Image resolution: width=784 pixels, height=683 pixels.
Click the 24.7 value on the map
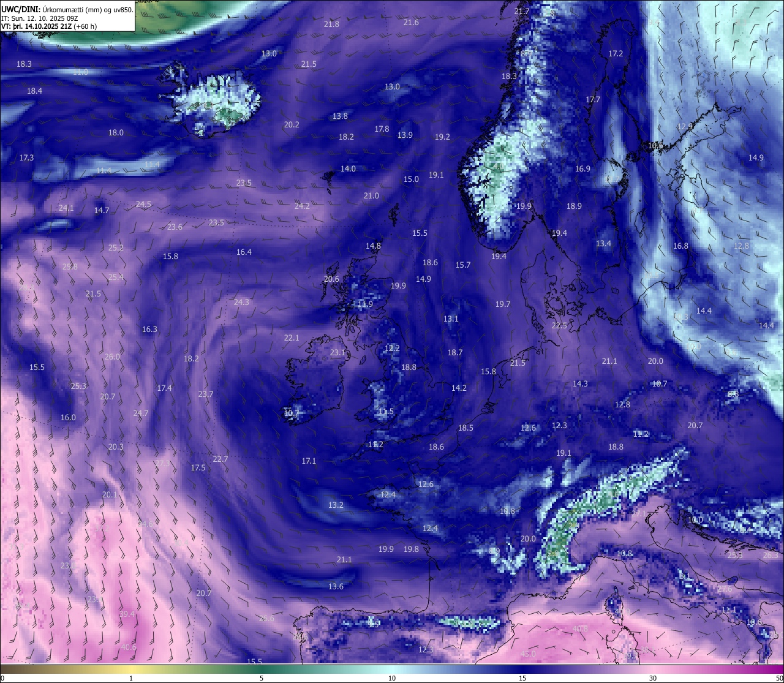point(141,413)
